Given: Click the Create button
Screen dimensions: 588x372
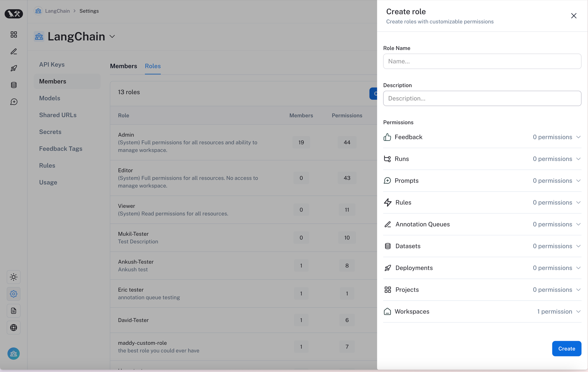Looking at the screenshot, I should pyautogui.click(x=566, y=349).
